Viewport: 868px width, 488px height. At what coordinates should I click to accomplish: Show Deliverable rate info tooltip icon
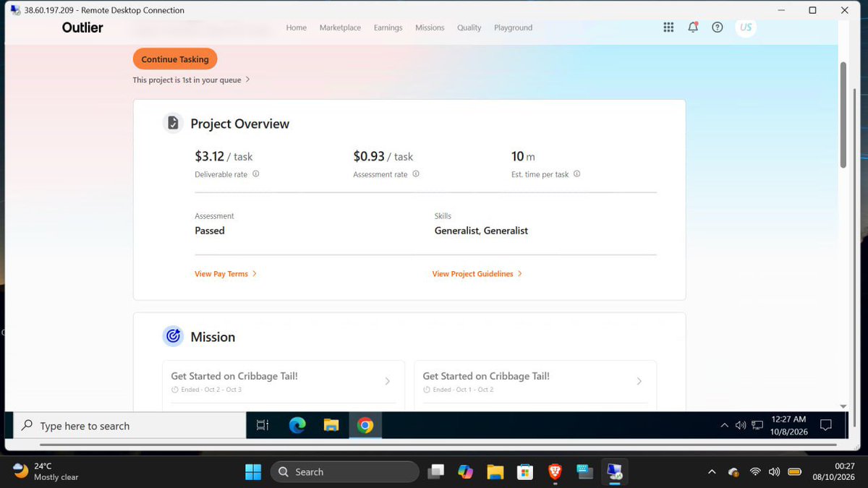click(x=255, y=174)
